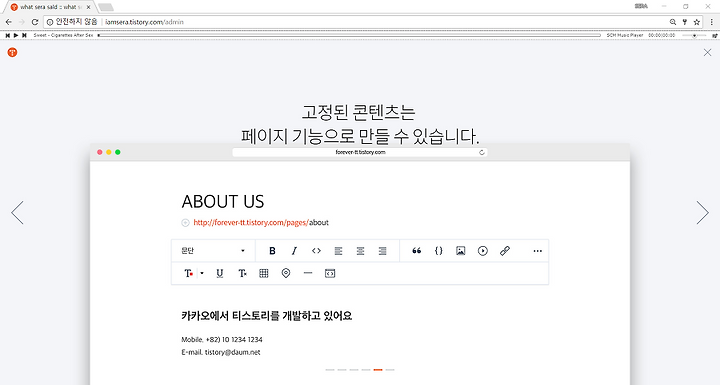Click the mock browser address bar
Viewport: 720px width, 385px height.
tap(360, 153)
